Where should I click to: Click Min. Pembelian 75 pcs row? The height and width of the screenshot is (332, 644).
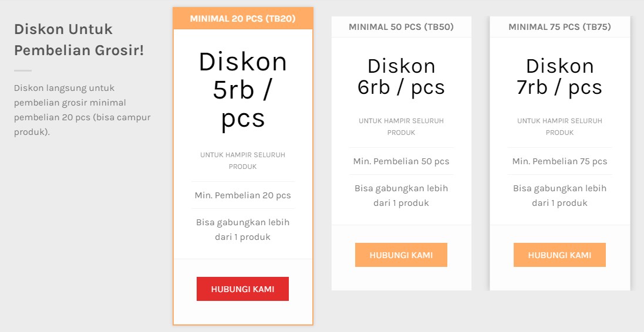tap(559, 161)
